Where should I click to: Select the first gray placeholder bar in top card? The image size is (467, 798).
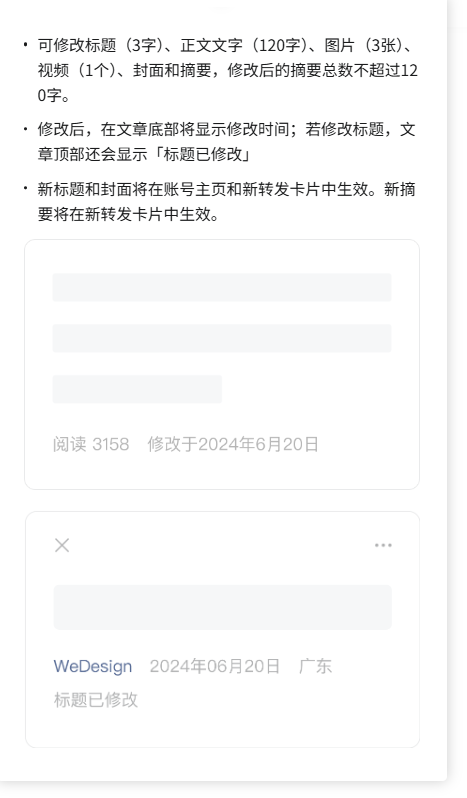(x=222, y=288)
